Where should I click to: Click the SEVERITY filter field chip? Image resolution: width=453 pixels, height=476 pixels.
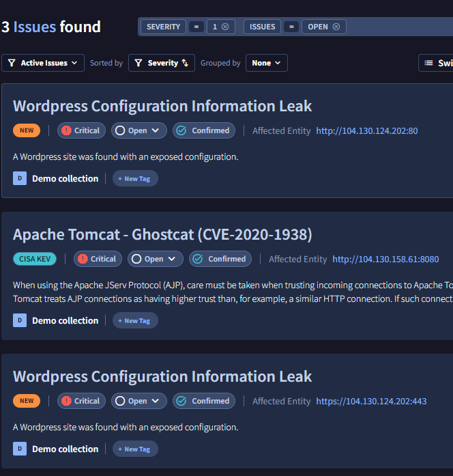164,27
